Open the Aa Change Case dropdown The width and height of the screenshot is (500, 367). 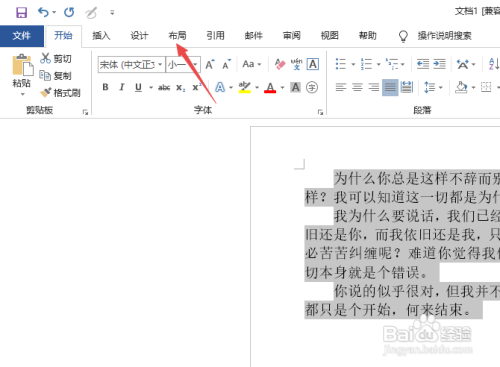252,64
